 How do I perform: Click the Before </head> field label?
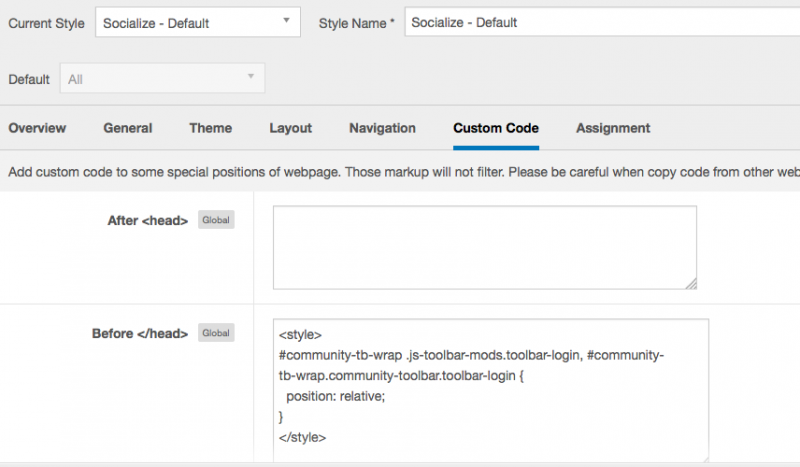(139, 334)
